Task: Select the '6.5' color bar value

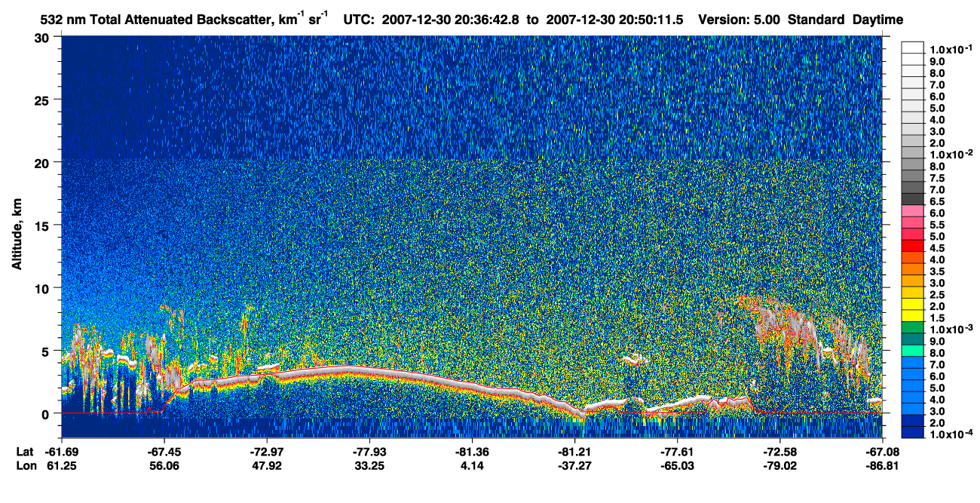Action: (x=937, y=201)
